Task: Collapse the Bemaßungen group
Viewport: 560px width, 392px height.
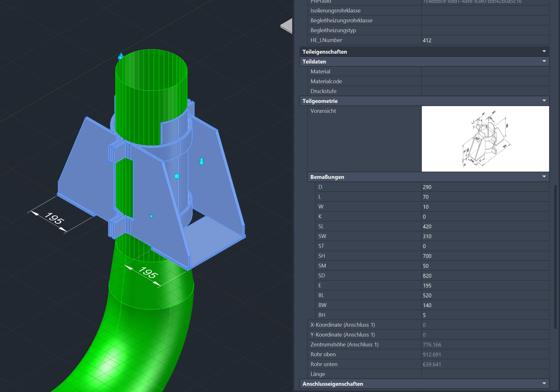Action: point(544,177)
